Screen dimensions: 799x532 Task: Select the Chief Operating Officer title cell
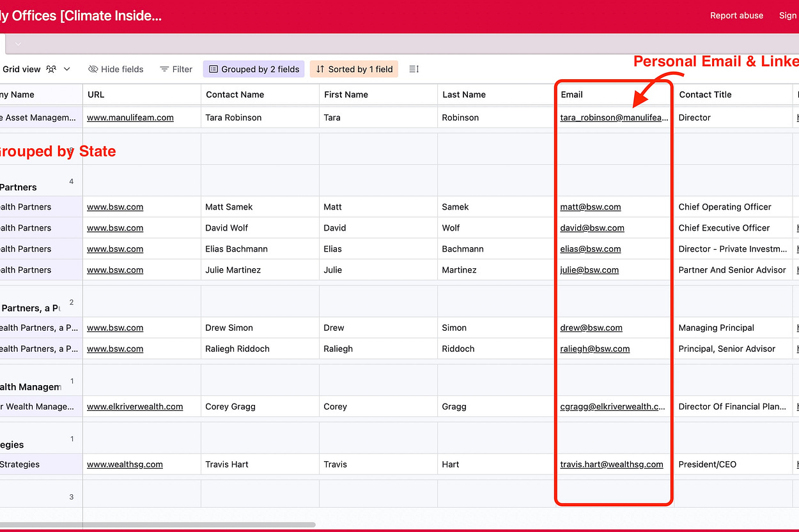tap(733, 207)
